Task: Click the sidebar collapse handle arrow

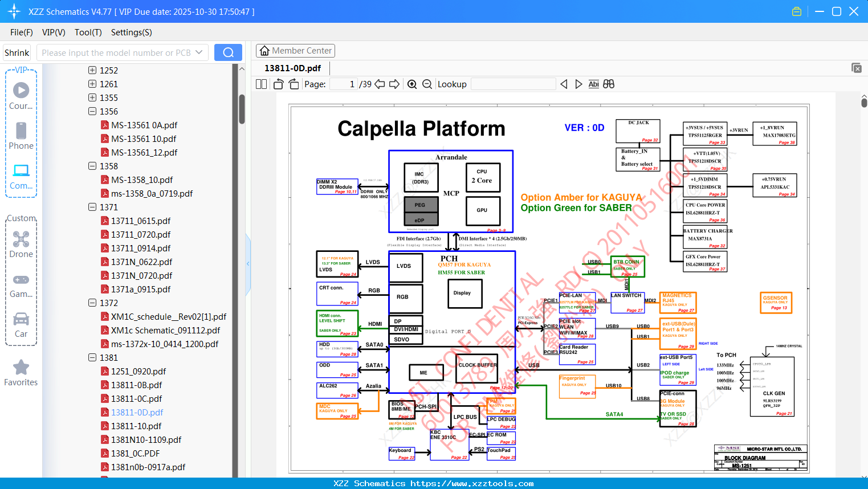Action: pyautogui.click(x=248, y=263)
